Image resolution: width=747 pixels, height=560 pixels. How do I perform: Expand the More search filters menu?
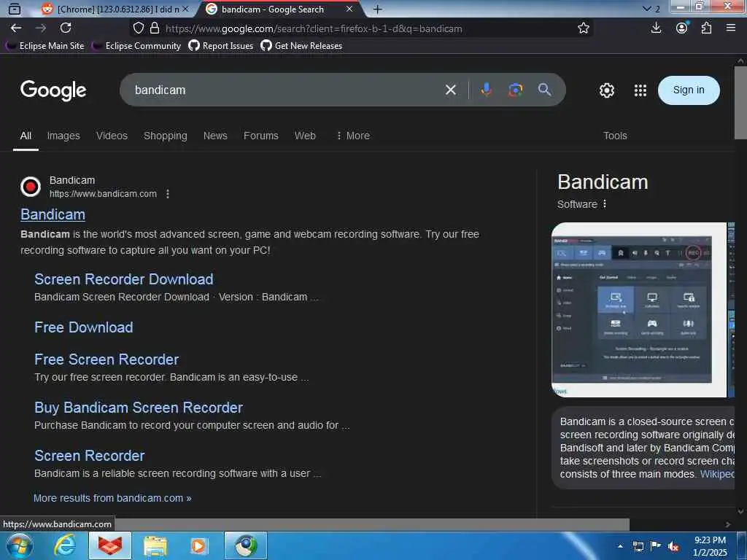(x=353, y=136)
